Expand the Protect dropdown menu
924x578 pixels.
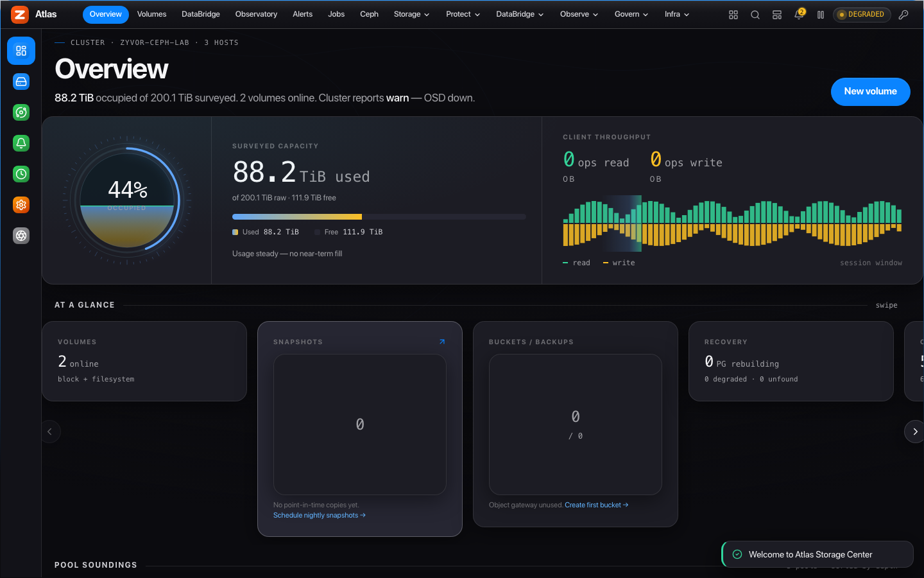(x=463, y=14)
